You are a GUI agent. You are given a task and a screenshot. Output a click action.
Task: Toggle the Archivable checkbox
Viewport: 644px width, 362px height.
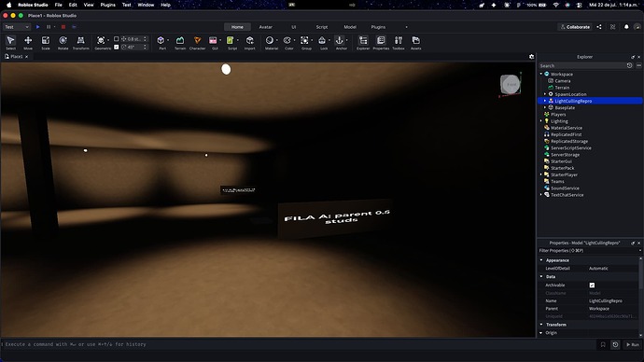click(592, 285)
